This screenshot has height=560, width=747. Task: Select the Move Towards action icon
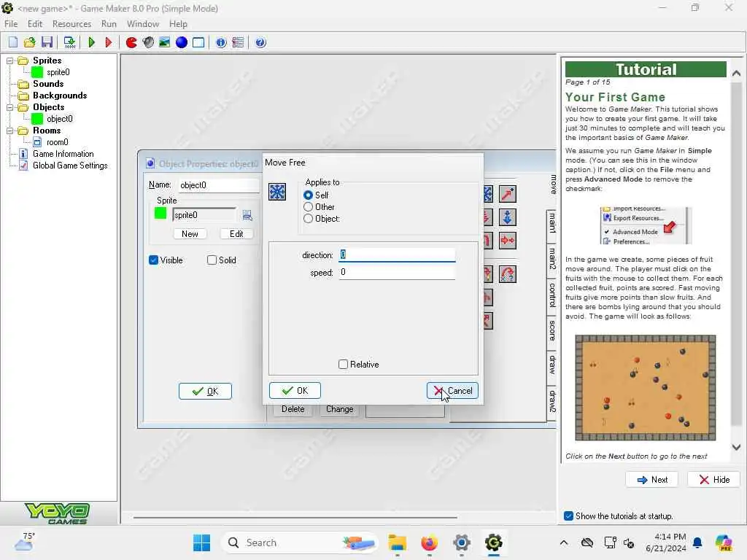coord(508,194)
